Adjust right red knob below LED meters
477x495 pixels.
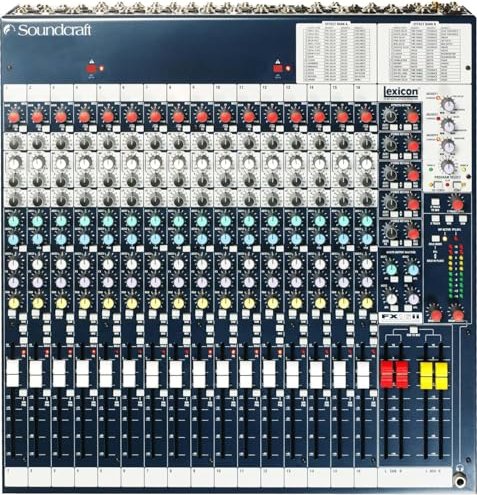coord(457,314)
